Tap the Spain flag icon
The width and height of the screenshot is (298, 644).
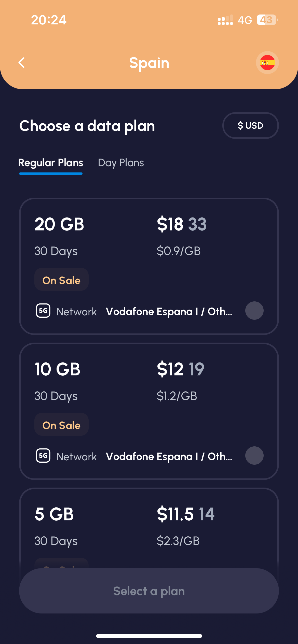click(267, 63)
